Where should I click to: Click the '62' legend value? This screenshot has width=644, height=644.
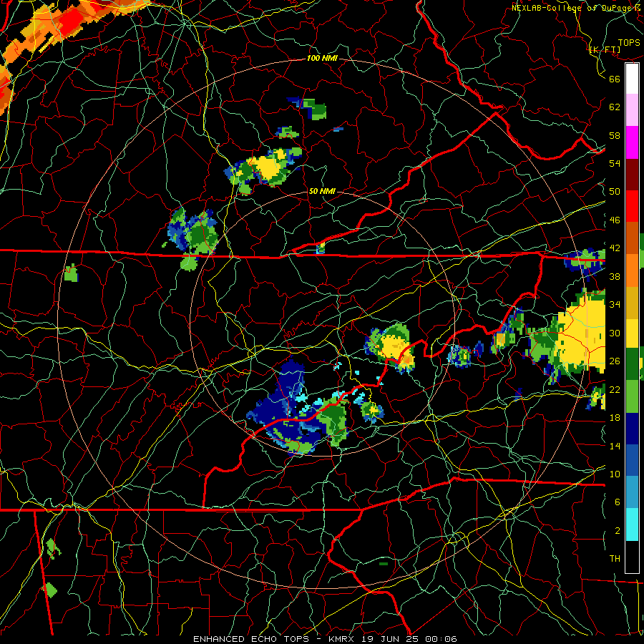pyautogui.click(x=615, y=107)
